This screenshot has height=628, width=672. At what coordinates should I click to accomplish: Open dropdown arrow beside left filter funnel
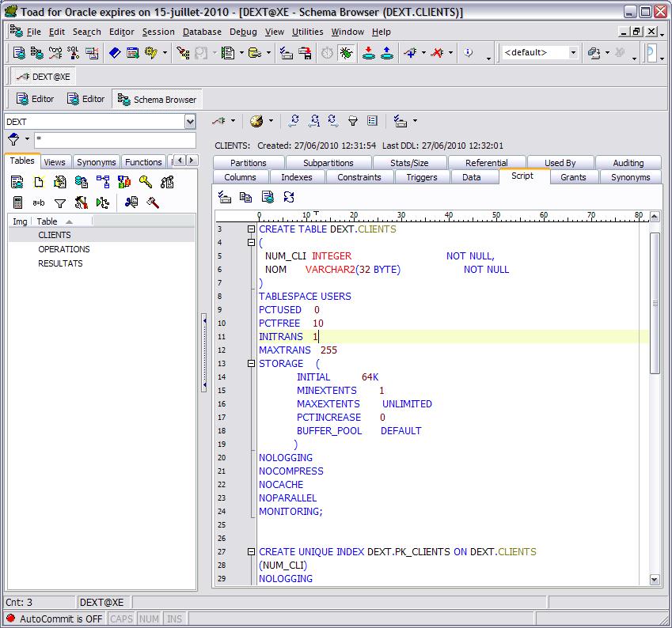27,139
